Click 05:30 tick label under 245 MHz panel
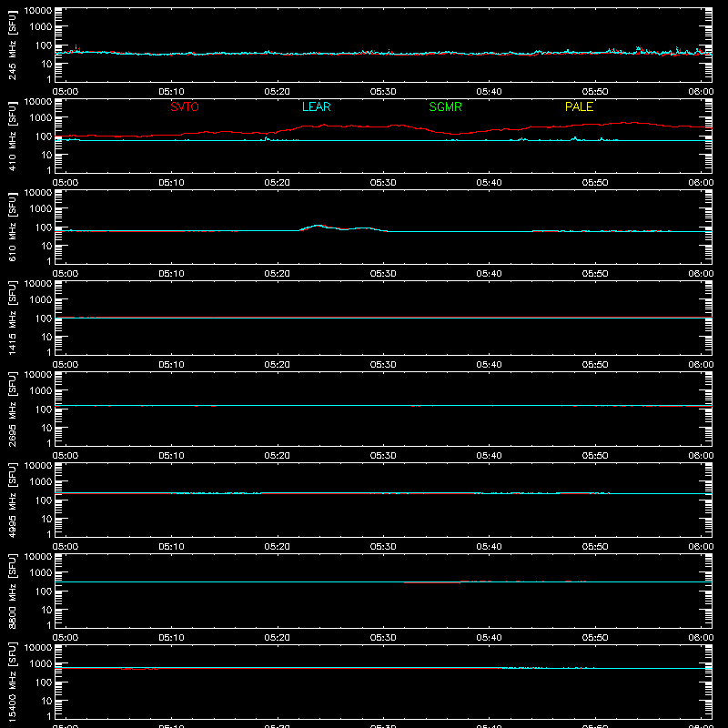This screenshot has width=728, height=728. tap(383, 92)
